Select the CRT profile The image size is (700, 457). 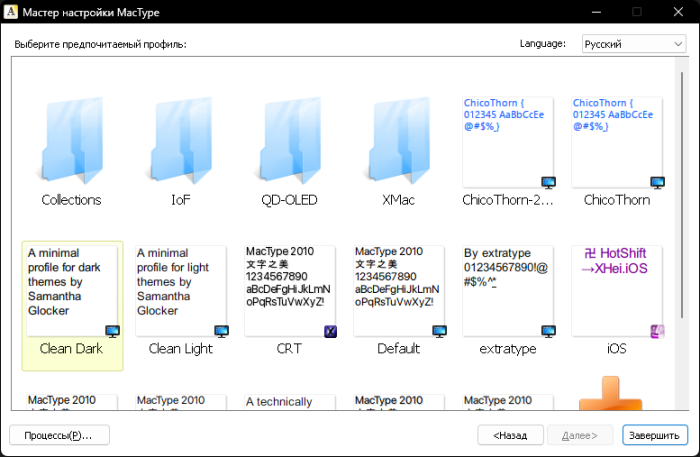pyautogui.click(x=289, y=292)
